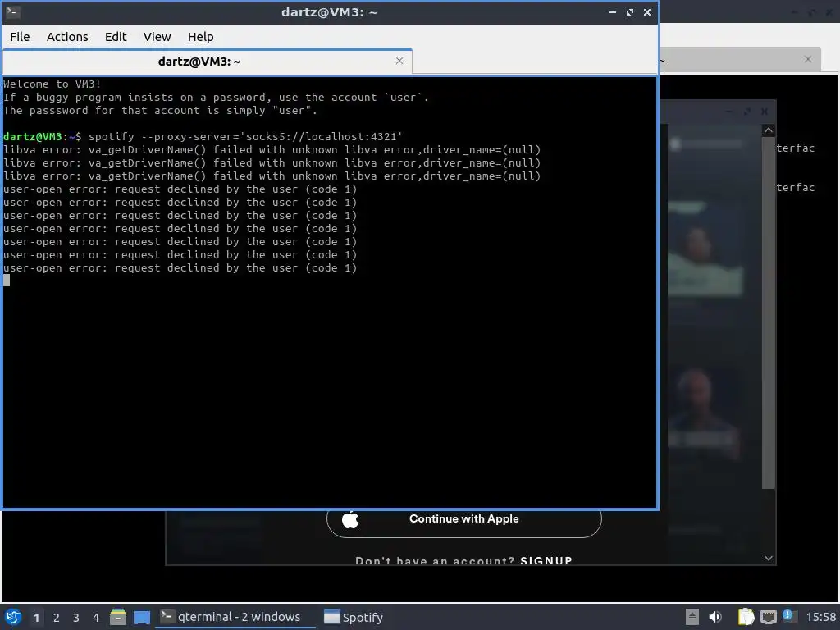
Task: Close the blurred Spotify window
Action: point(765,112)
